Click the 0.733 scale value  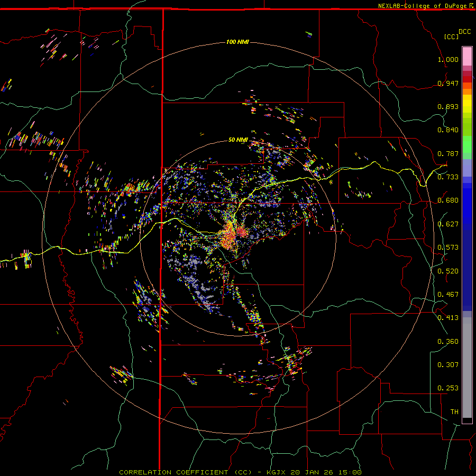[x=448, y=177]
